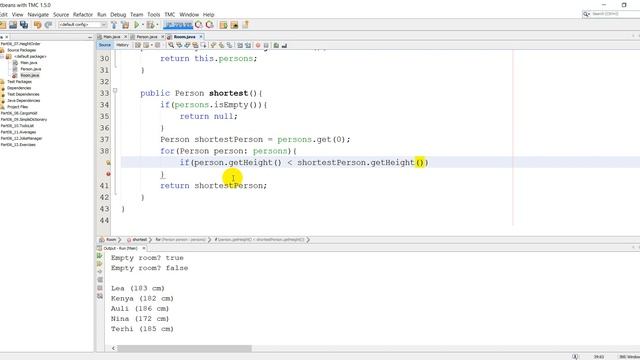Click the Stop Macro Recording icon in editor toolbar
The height and width of the screenshot is (360, 640).
[x=266, y=45]
